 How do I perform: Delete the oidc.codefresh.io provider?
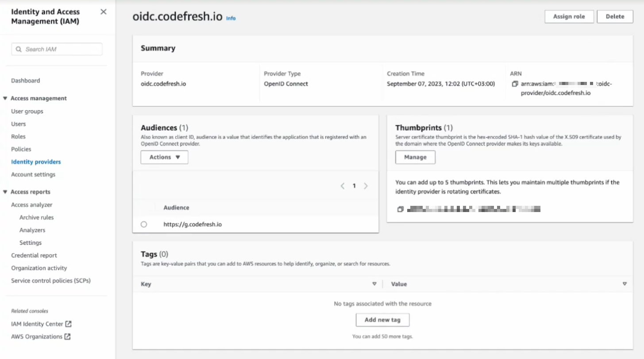[615, 16]
